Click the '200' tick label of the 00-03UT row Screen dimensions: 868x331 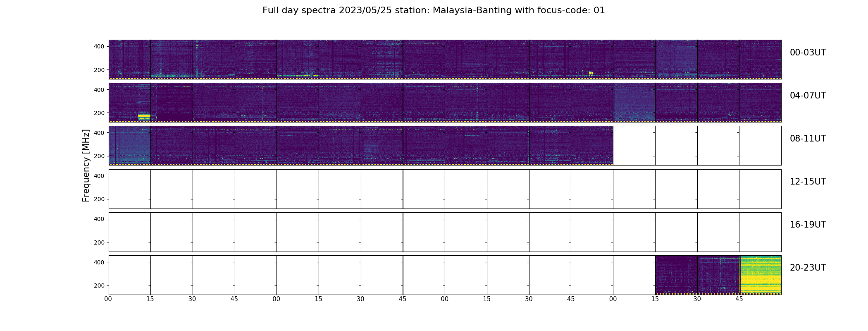[x=99, y=70]
